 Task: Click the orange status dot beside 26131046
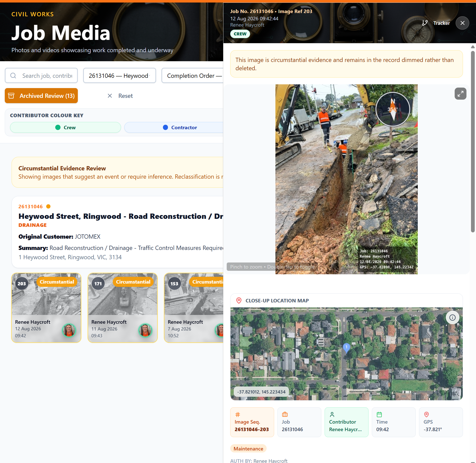[48, 206]
